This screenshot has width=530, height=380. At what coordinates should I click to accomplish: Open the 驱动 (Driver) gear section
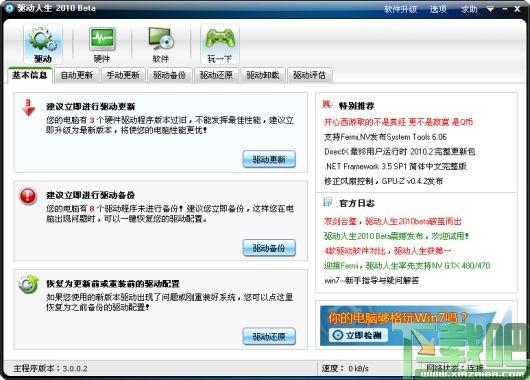pyautogui.click(x=43, y=44)
